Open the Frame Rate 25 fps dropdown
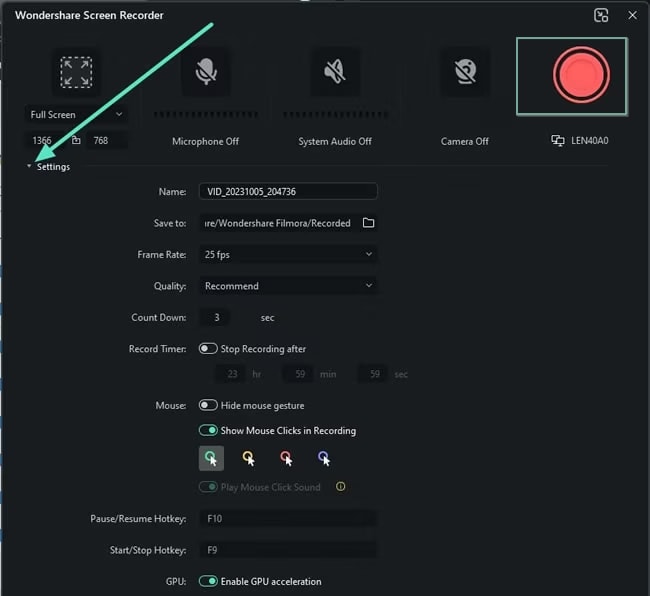This screenshot has width=650, height=596. point(288,254)
